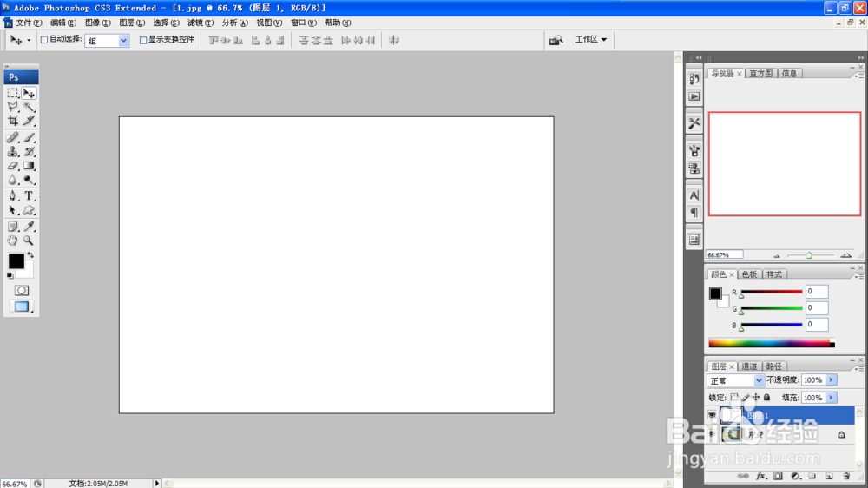Switch to the 通道 tab
The image size is (868, 488).
click(x=749, y=366)
